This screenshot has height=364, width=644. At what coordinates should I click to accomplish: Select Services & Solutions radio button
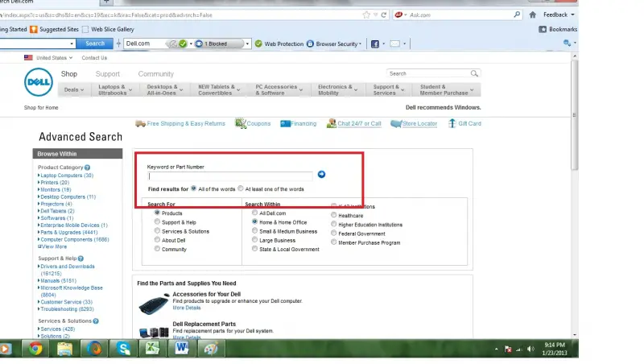tap(157, 231)
